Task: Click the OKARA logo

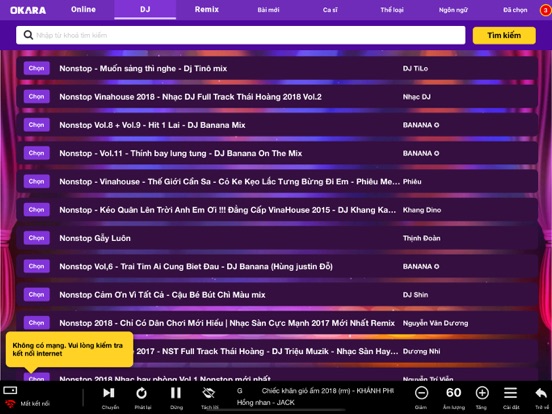Action: pyautogui.click(x=28, y=10)
